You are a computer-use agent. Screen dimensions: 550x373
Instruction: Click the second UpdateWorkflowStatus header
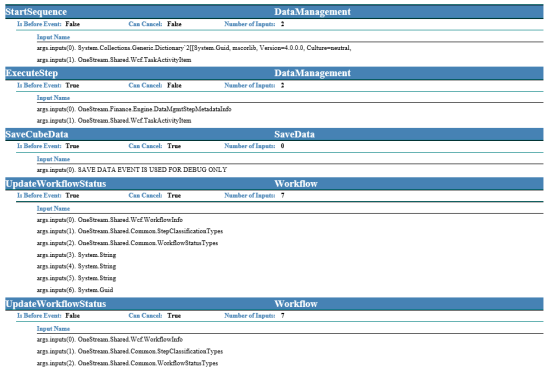coord(56,304)
